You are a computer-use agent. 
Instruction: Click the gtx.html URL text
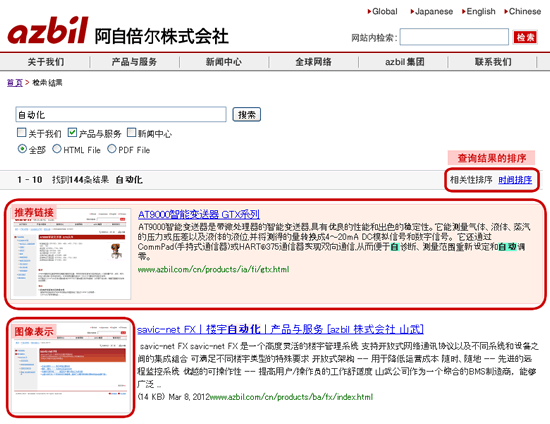pos(213,269)
